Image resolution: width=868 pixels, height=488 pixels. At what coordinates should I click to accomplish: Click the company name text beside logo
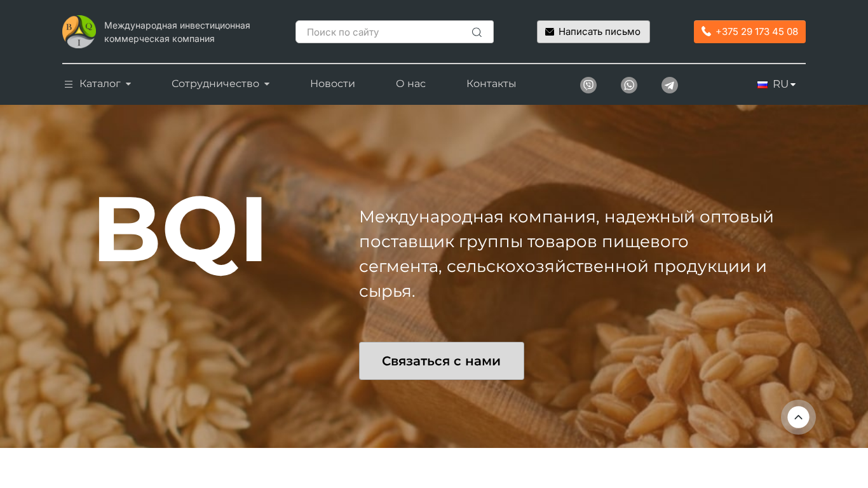[177, 32]
